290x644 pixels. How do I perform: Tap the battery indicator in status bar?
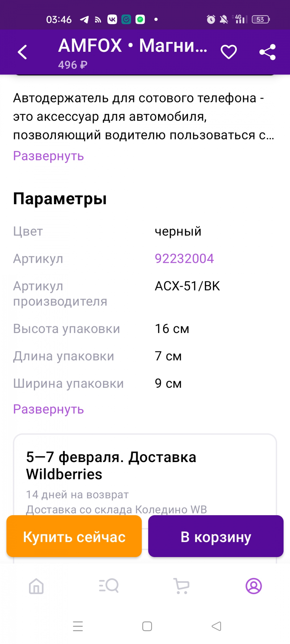[261, 20]
